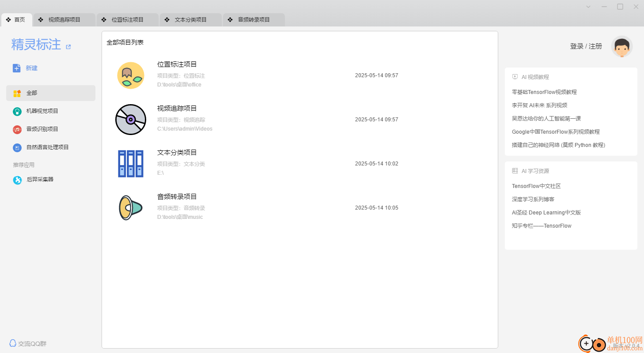Open Google中国TensorFlow系列视频教程 link
644x353 pixels.
point(556,132)
